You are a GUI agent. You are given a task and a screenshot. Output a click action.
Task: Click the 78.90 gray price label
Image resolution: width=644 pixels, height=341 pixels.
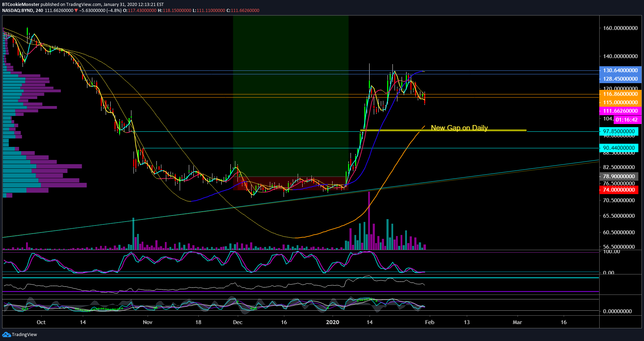tap(619, 176)
